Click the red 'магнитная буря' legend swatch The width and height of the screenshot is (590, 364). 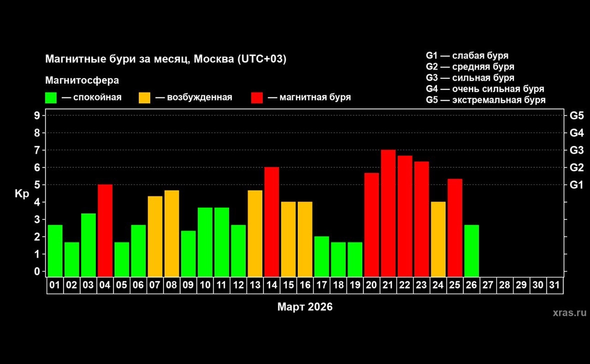[x=256, y=97]
